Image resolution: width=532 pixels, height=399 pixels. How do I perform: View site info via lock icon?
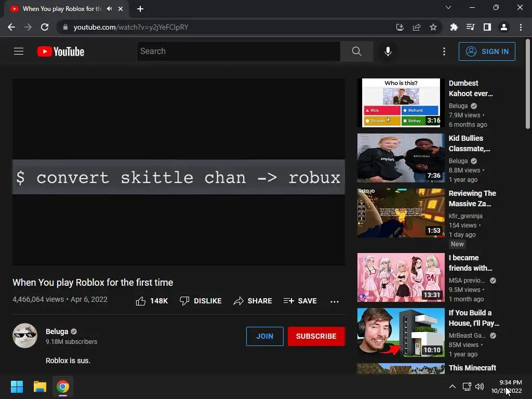(x=65, y=27)
